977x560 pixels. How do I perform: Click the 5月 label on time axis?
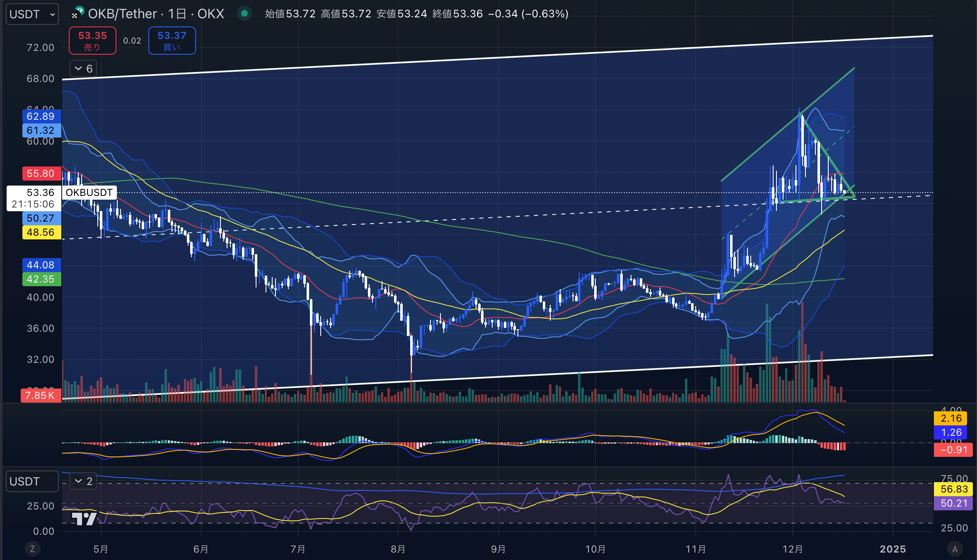pos(101,549)
